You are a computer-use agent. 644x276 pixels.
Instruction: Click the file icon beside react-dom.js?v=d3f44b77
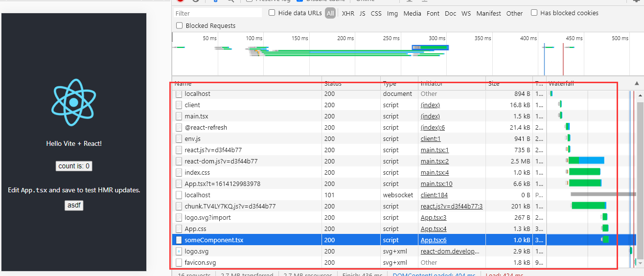[x=179, y=161]
